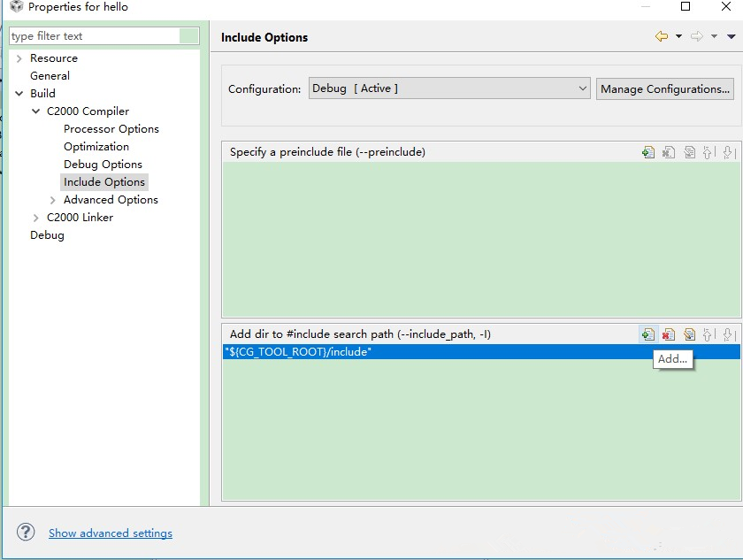The height and width of the screenshot is (560, 743).
Task: Maximize the Properties for hello window
Action: (686, 6)
